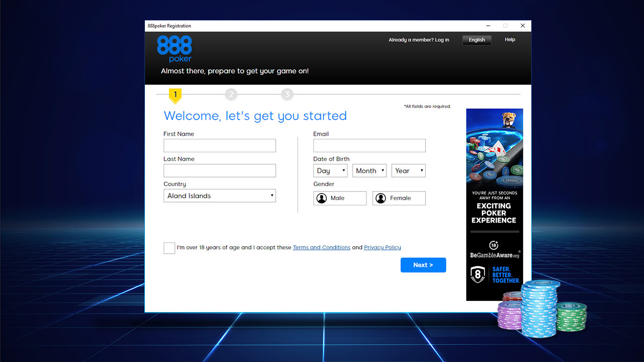Select the Female gender avatar icon

[381, 198]
